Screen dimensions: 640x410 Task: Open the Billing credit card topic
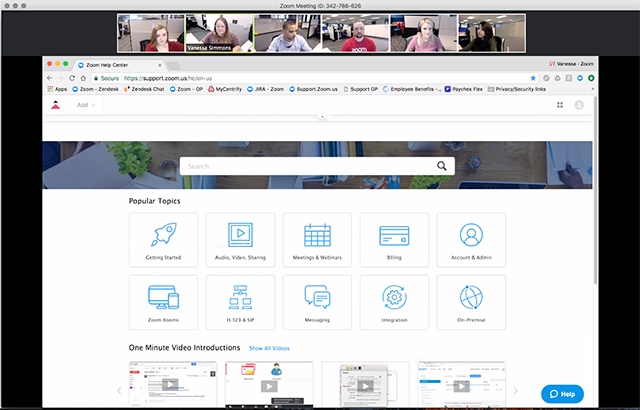tap(394, 240)
